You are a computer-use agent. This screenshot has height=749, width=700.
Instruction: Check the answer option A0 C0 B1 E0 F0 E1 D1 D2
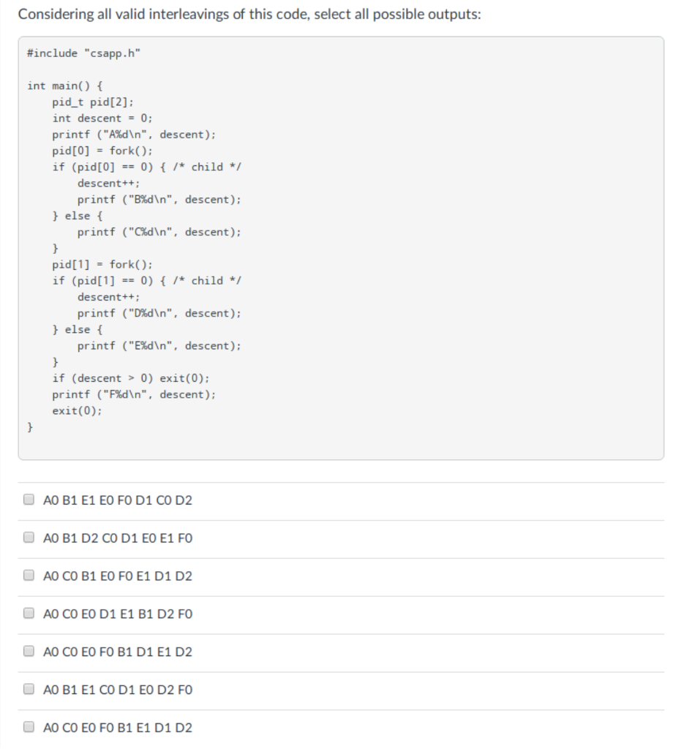click(x=29, y=576)
